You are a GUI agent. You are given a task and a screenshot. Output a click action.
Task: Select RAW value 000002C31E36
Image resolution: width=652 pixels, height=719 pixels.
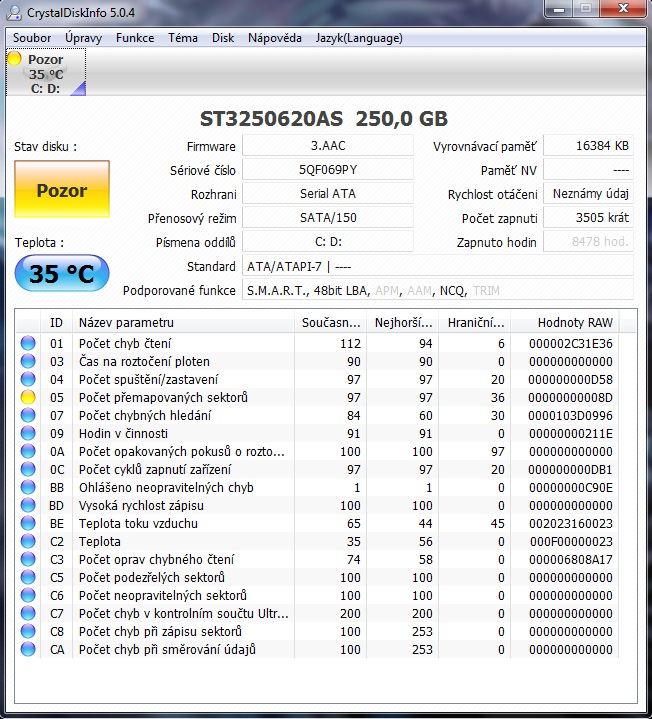pyautogui.click(x=570, y=343)
